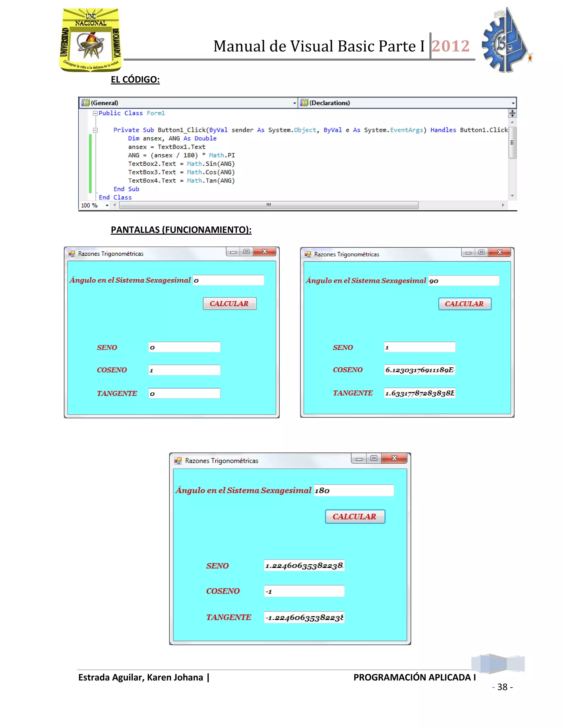This screenshot has width=563, height=728.
Task: Click the TANGENTE field showing -1.22460635382238
Action: (x=304, y=617)
